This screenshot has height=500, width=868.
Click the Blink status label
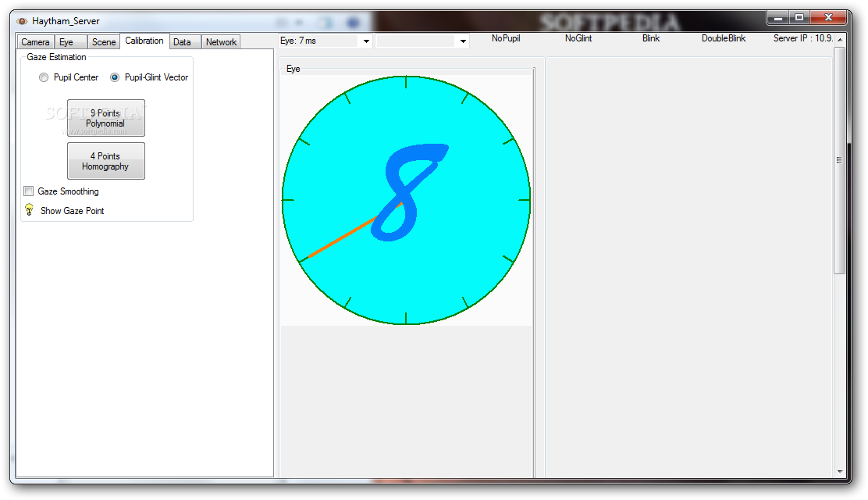[651, 38]
